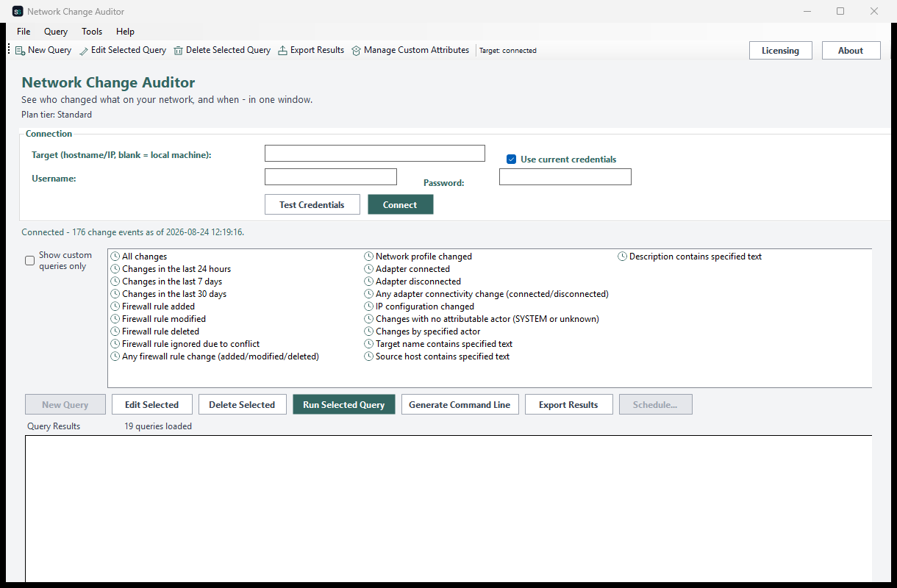Viewport: 897px width, 588px height.
Task: Click inside the empty Query Results pane
Action: [x=448, y=509]
